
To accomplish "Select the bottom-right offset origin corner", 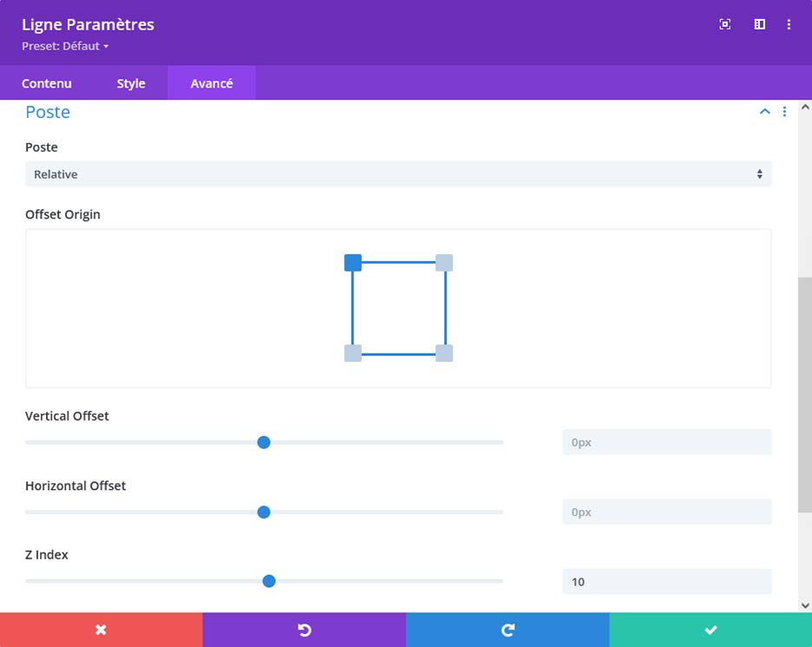I will coord(444,354).
